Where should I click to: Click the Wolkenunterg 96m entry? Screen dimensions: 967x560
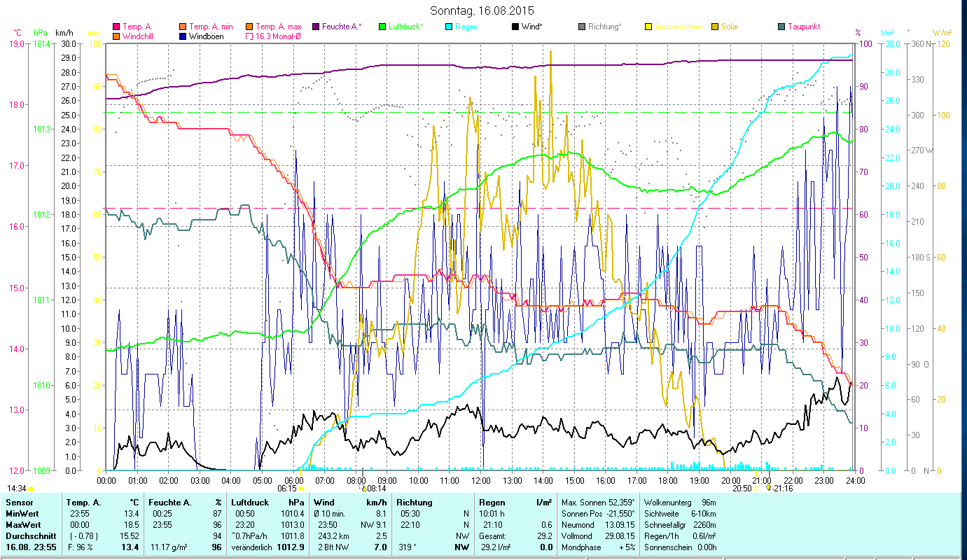point(680,503)
